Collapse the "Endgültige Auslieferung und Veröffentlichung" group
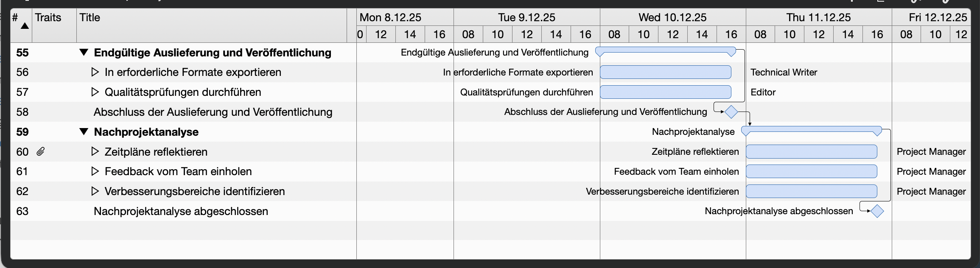 [x=84, y=52]
